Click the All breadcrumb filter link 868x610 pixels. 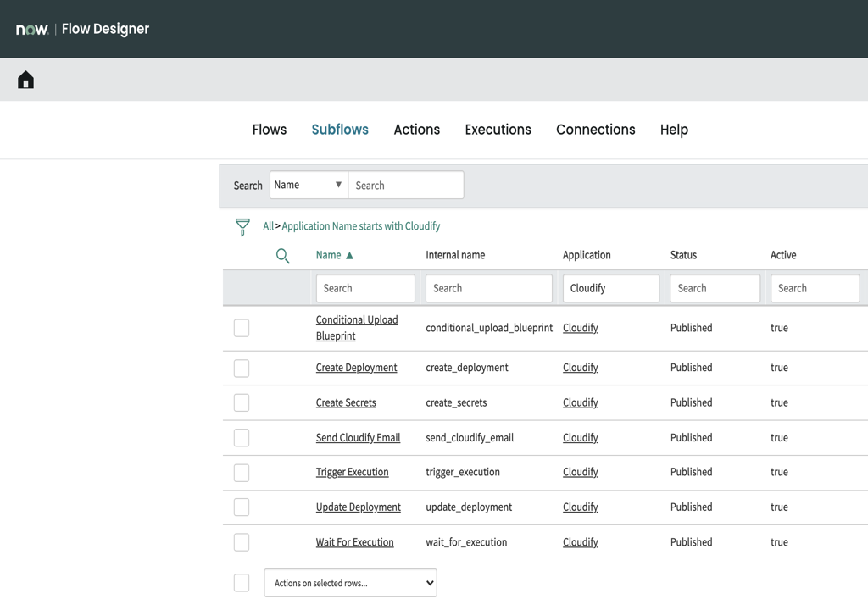[x=268, y=226]
